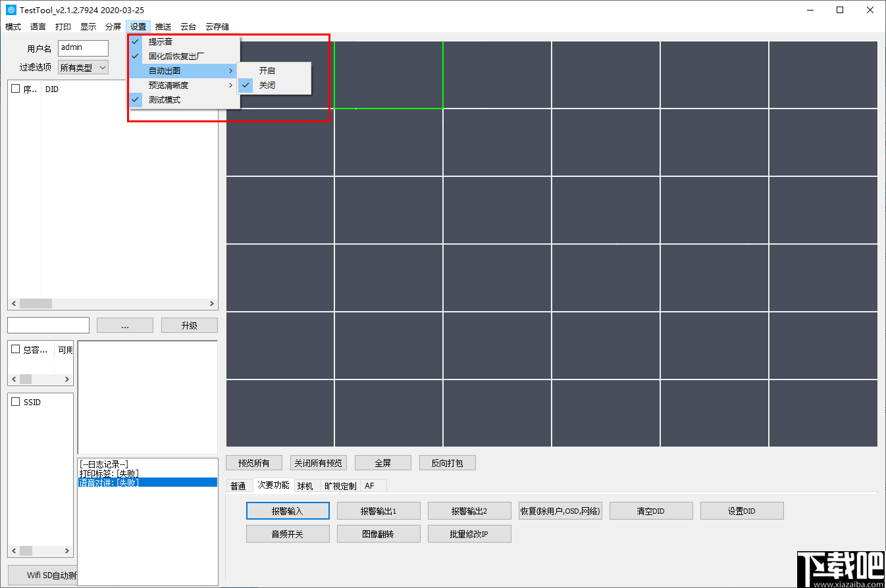The image size is (886, 588).
Task: Switch to the 球机 tab
Action: click(307, 485)
